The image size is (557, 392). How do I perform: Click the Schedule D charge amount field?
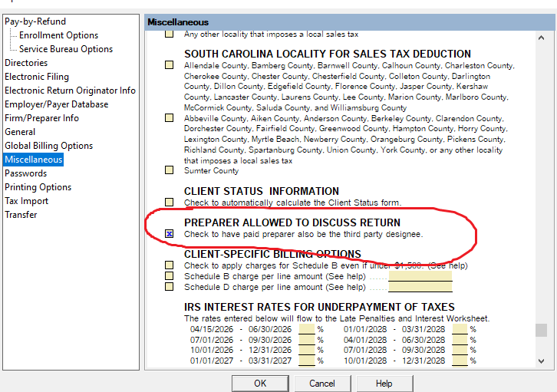(x=419, y=287)
